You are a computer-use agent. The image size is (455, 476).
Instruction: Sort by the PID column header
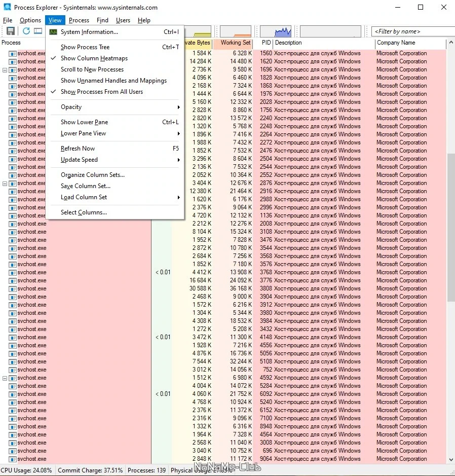click(263, 43)
